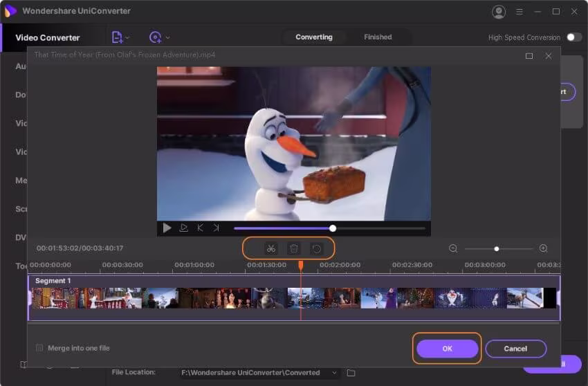
Task: Confirm trimming with OK button
Action: point(447,349)
